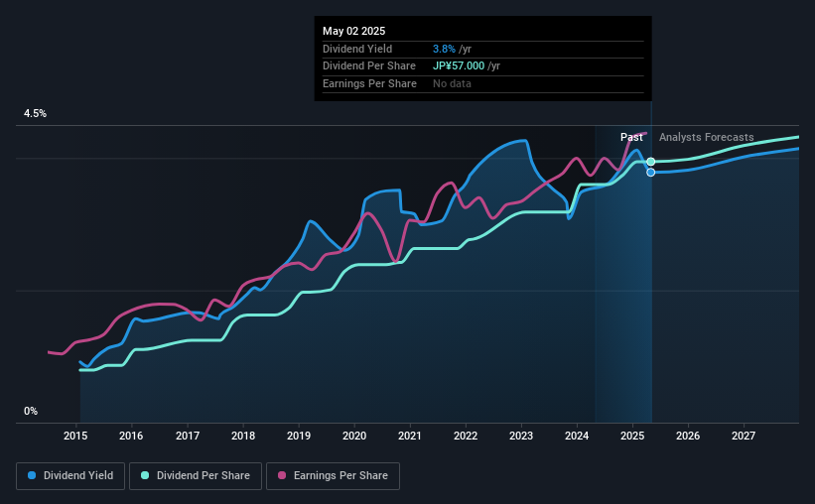Toggle the Dividend Yield legend button
Viewport: 815px width, 504px height.
point(70,476)
